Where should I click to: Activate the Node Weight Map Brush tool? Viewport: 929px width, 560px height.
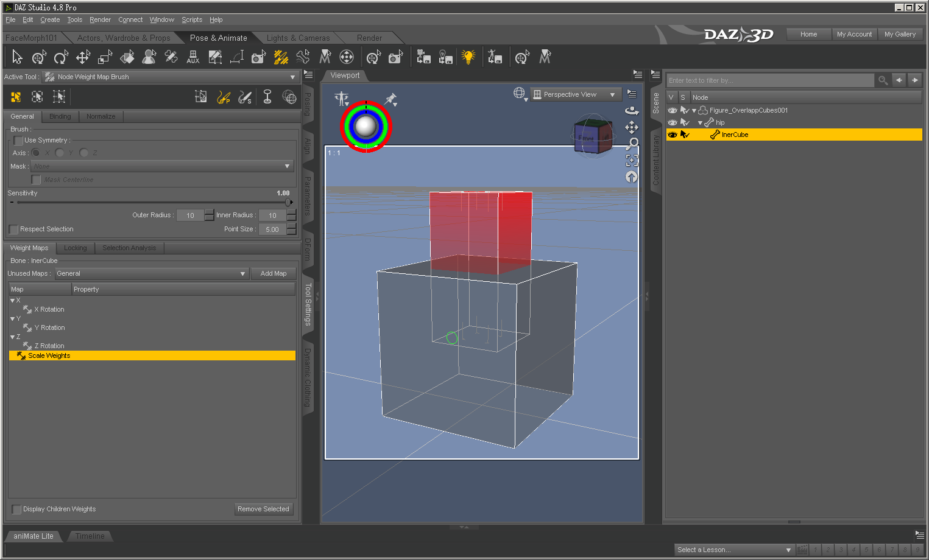[281, 57]
